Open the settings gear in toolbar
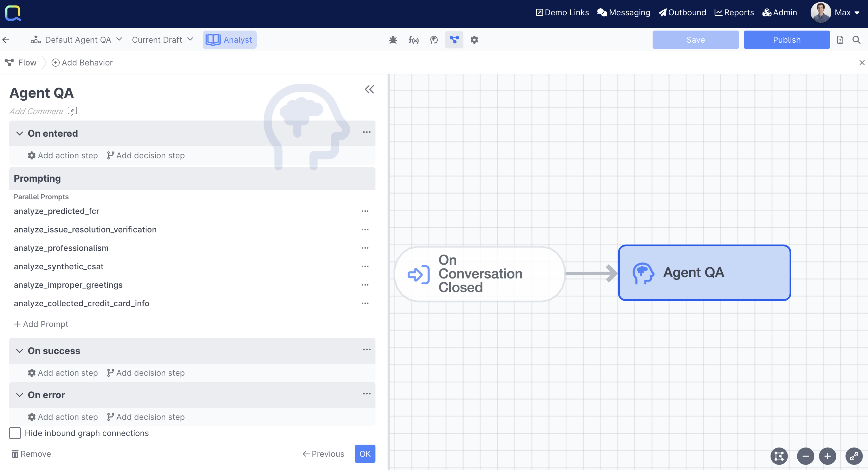The width and height of the screenshot is (868, 470). click(474, 40)
